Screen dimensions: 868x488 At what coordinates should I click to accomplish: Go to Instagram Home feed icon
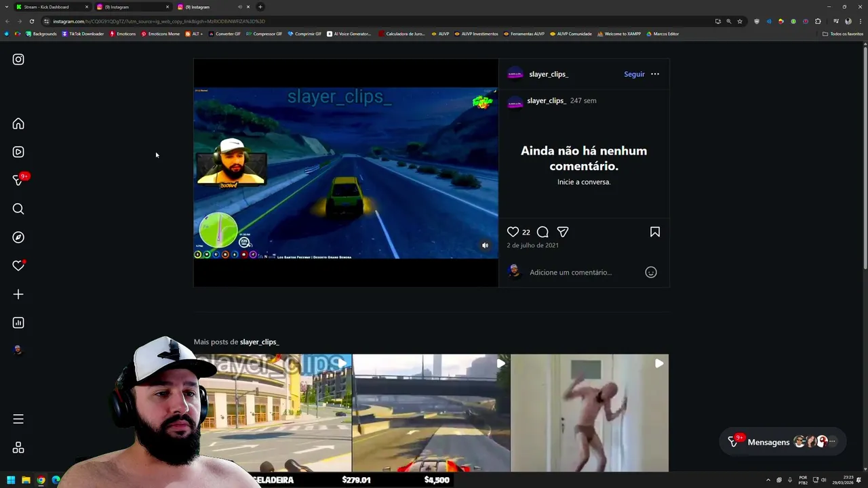pyautogui.click(x=18, y=123)
